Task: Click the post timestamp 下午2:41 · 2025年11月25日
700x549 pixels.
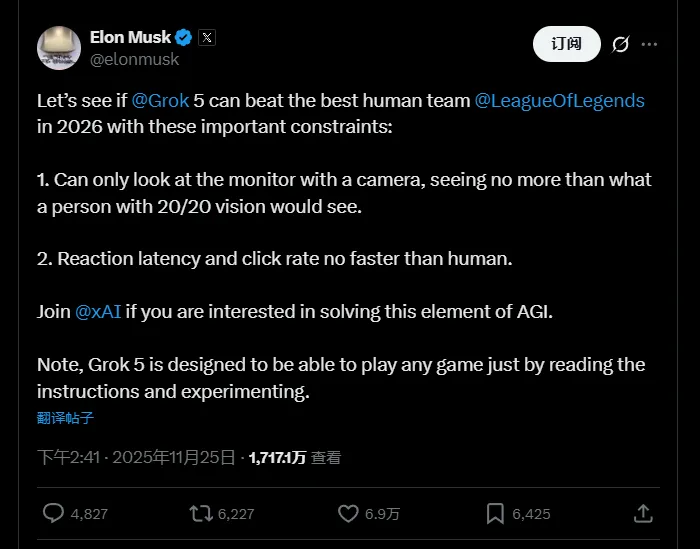Action: click(136, 458)
